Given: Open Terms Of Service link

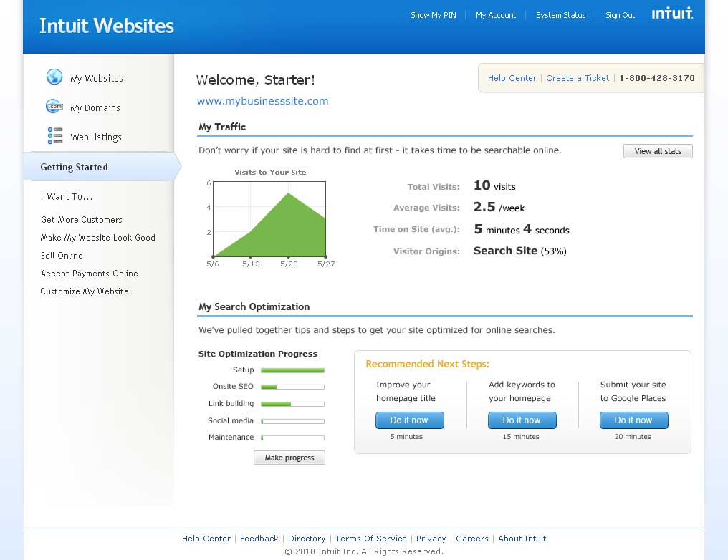Looking at the screenshot, I should point(370,539).
